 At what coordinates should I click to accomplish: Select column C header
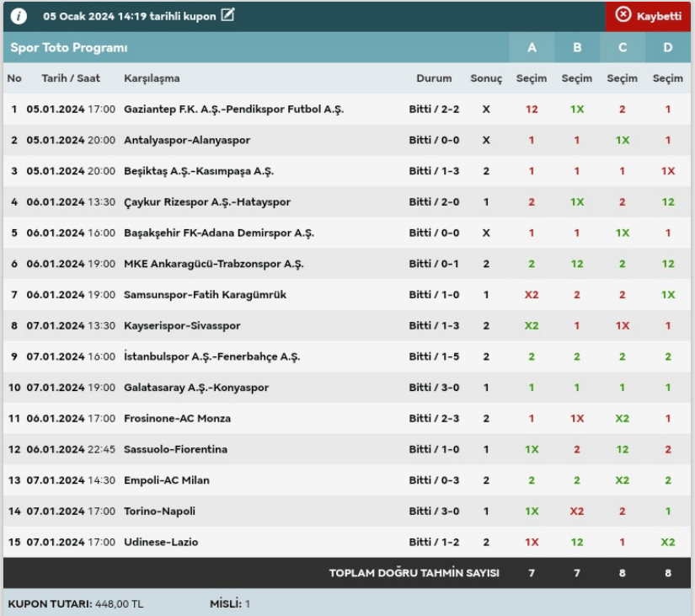(623, 48)
